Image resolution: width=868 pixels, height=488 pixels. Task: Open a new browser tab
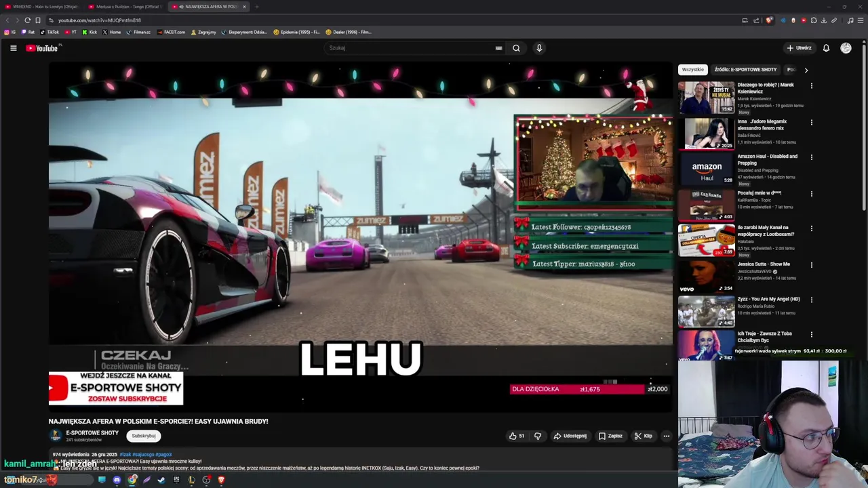pyautogui.click(x=257, y=7)
